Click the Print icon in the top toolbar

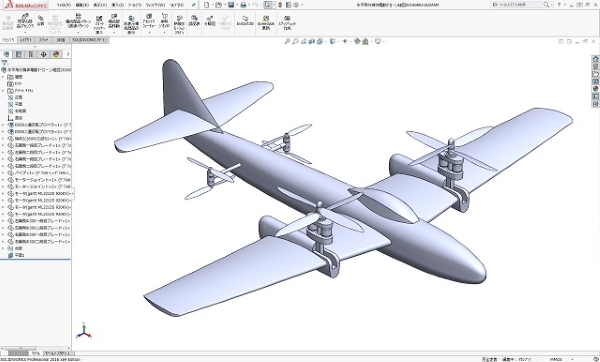point(243,5)
